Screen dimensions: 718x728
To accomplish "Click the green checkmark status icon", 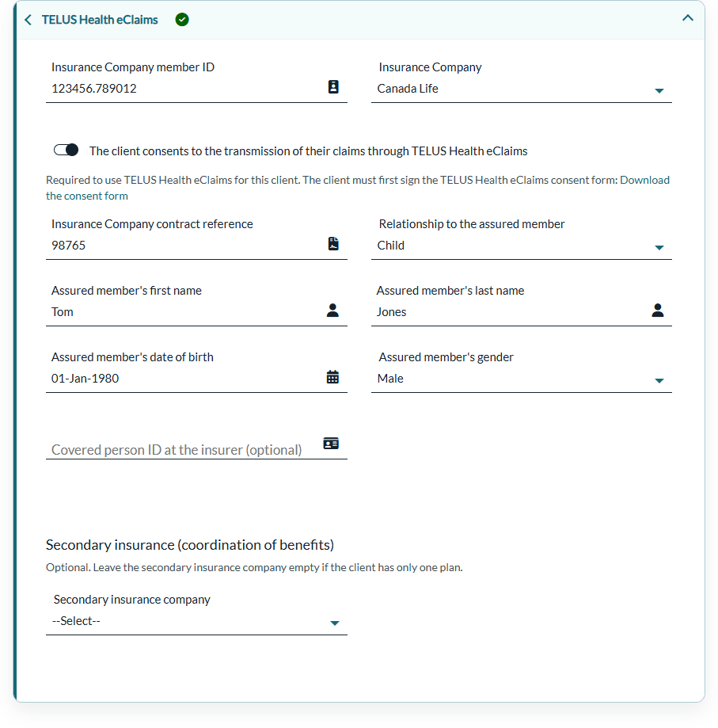I will tap(182, 20).
